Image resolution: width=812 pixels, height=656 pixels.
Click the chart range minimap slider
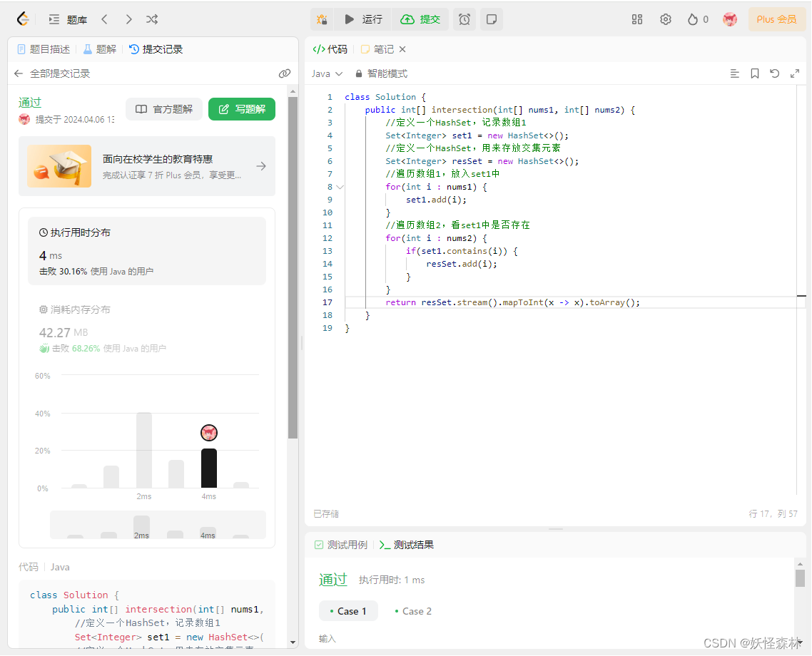158,525
